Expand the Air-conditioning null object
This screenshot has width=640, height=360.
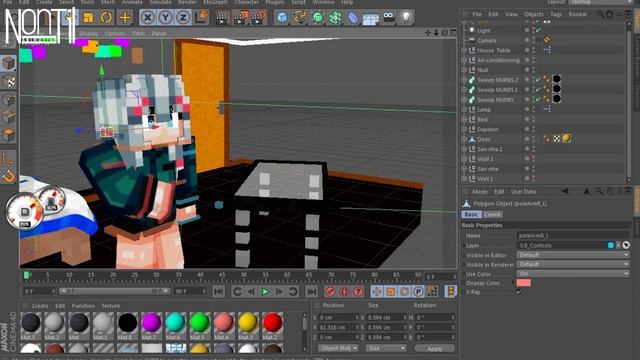click(464, 60)
